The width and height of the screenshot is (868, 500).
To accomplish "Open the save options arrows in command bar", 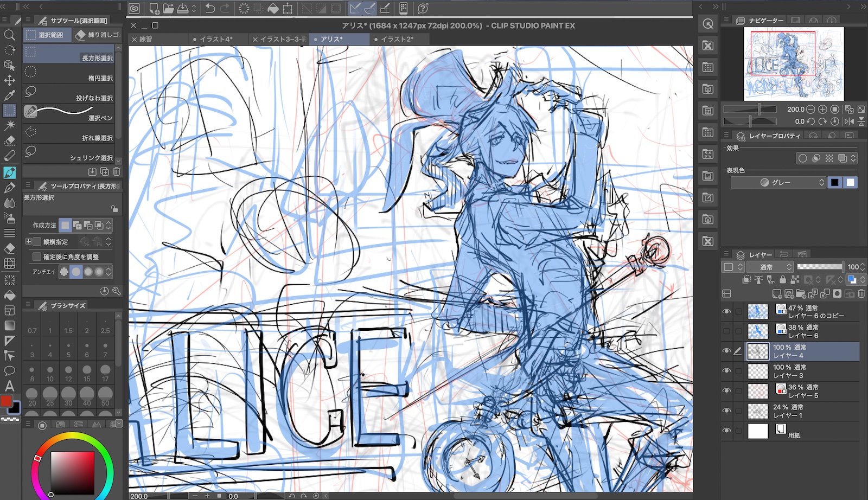I will tap(194, 8).
